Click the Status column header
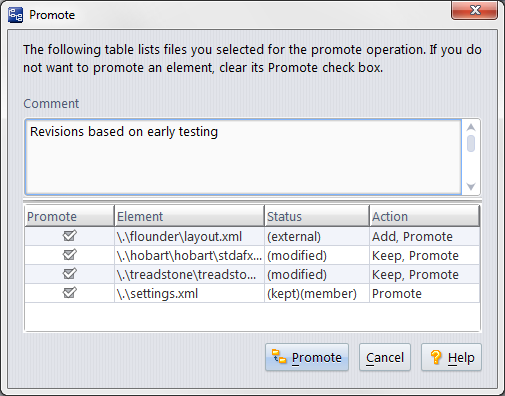 coord(317,216)
